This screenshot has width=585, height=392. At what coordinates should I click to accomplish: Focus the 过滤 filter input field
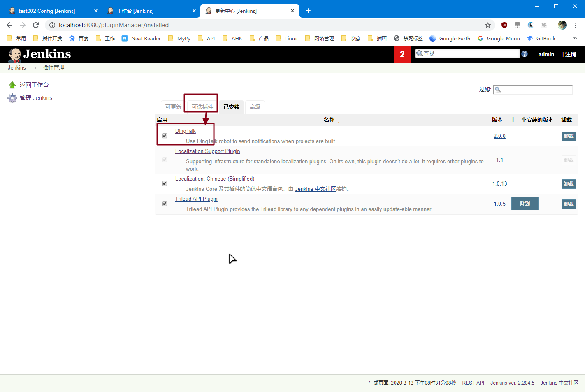pyautogui.click(x=533, y=89)
